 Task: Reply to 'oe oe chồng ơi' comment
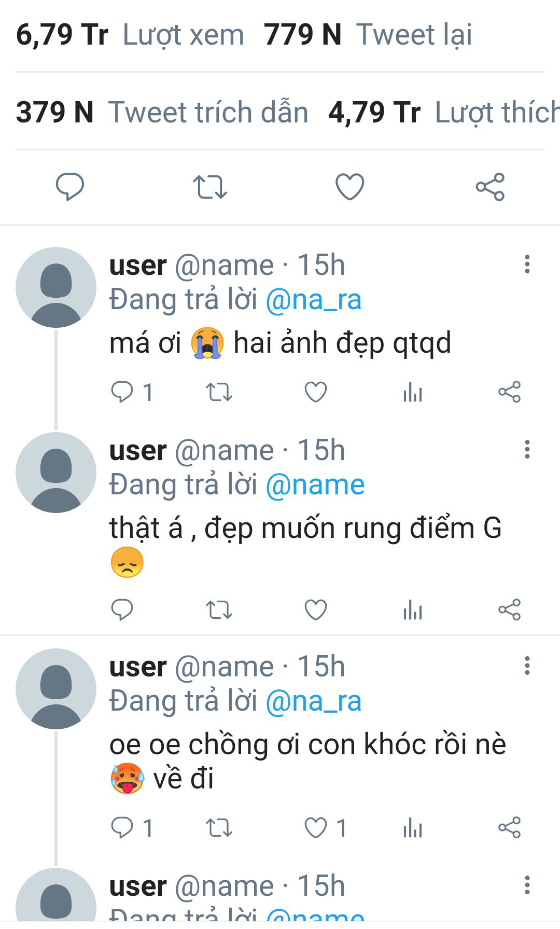(122, 827)
